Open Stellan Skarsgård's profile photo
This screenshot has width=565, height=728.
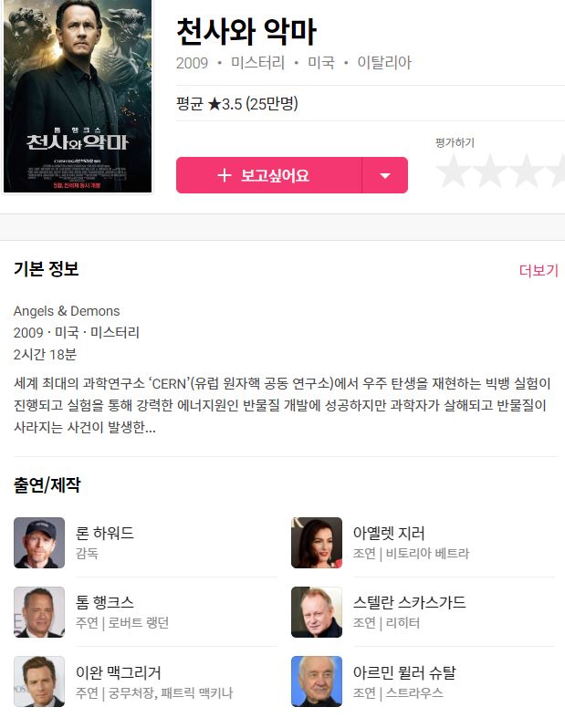[x=317, y=612]
